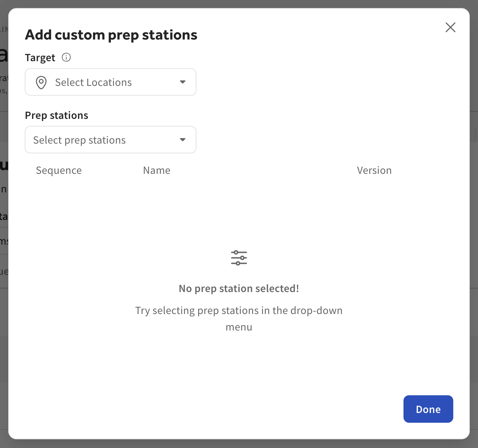Click the 'Add custom prep stations' heading
478x448 pixels.
click(111, 35)
